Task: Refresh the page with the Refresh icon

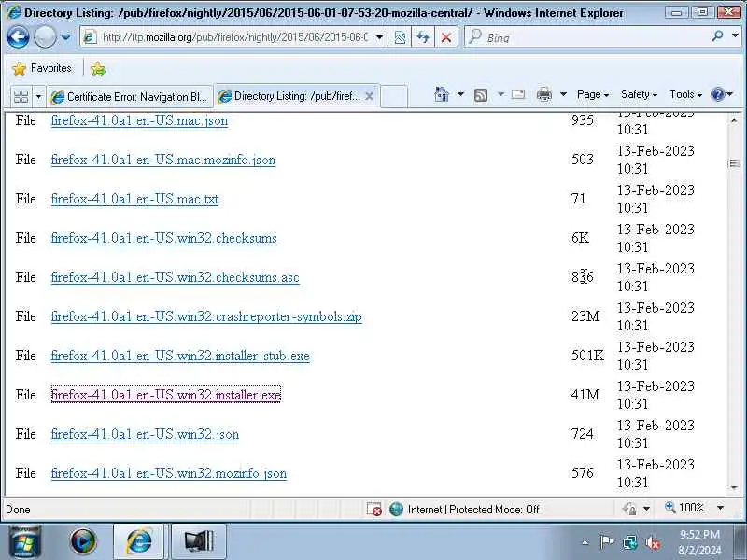Action: point(423,37)
